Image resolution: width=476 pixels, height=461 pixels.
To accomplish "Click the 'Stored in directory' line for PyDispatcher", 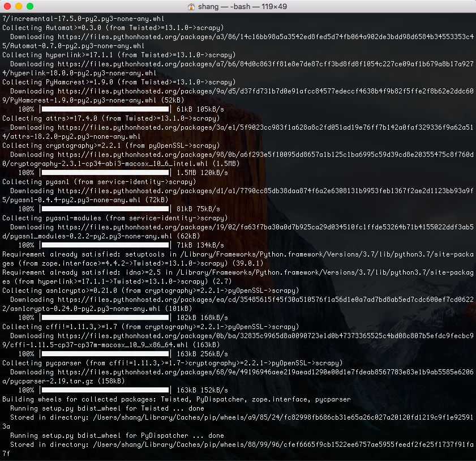I will 242,445.
